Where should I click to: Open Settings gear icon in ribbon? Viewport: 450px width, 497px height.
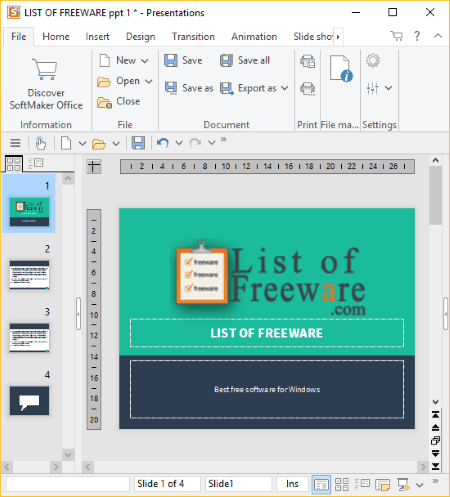[x=373, y=61]
